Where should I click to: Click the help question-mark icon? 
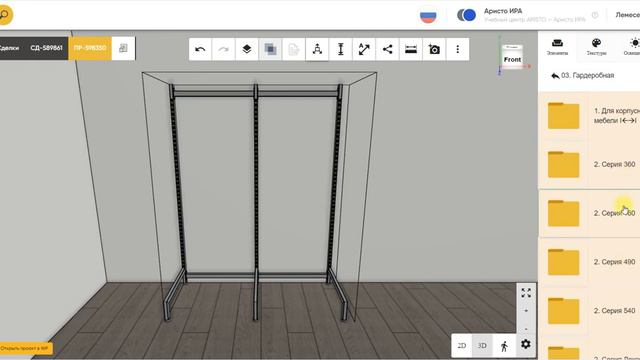(595, 15)
